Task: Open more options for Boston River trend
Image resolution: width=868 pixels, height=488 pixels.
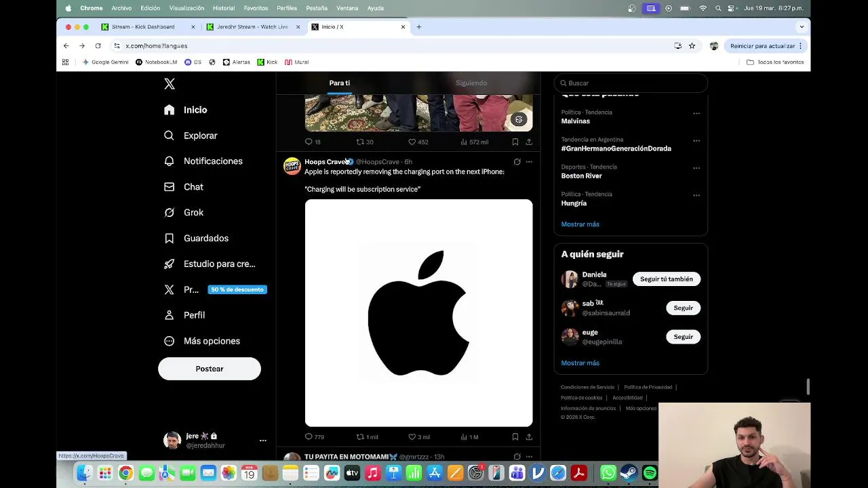Action: (696, 168)
